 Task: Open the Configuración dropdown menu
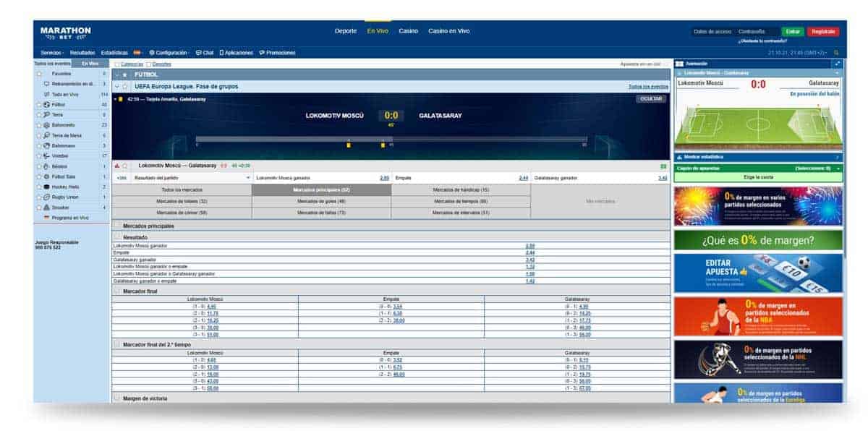point(170,53)
